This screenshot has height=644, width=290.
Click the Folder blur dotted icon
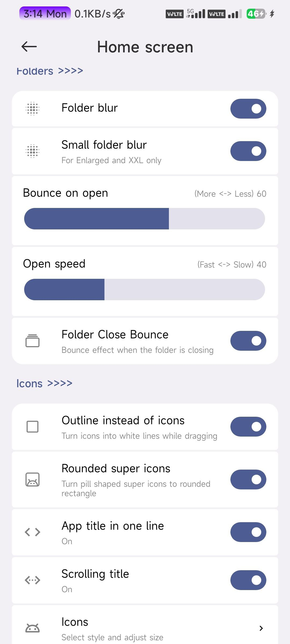coord(32,109)
